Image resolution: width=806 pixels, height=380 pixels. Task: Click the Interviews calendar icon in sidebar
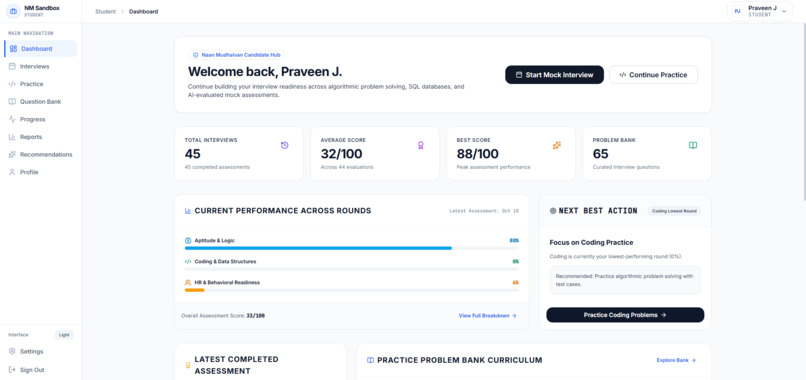click(x=12, y=66)
